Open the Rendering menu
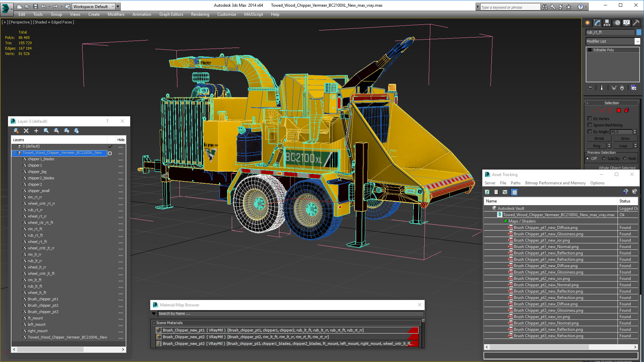 click(x=200, y=14)
